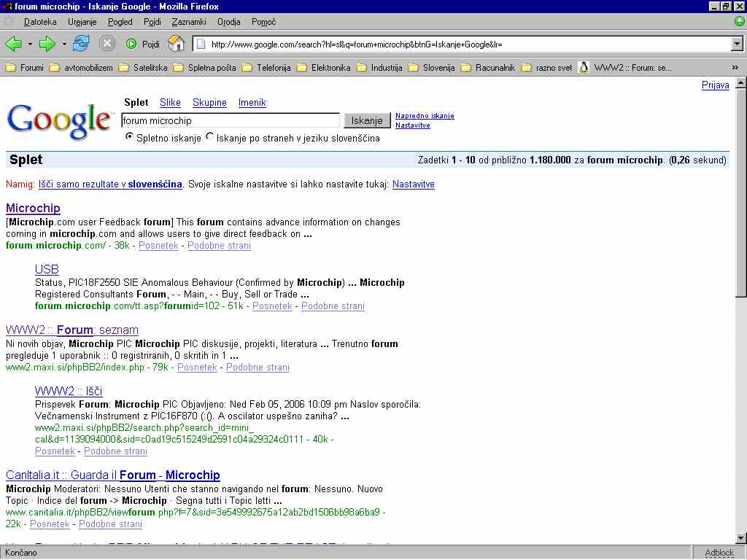747x560 pixels.
Task: Switch to the Slike search tab
Action: 170,102
